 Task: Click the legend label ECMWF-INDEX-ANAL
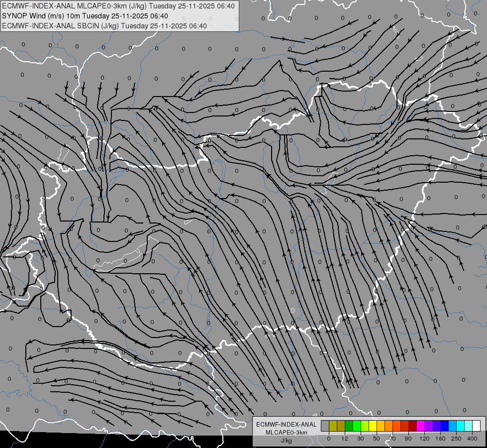287,425
